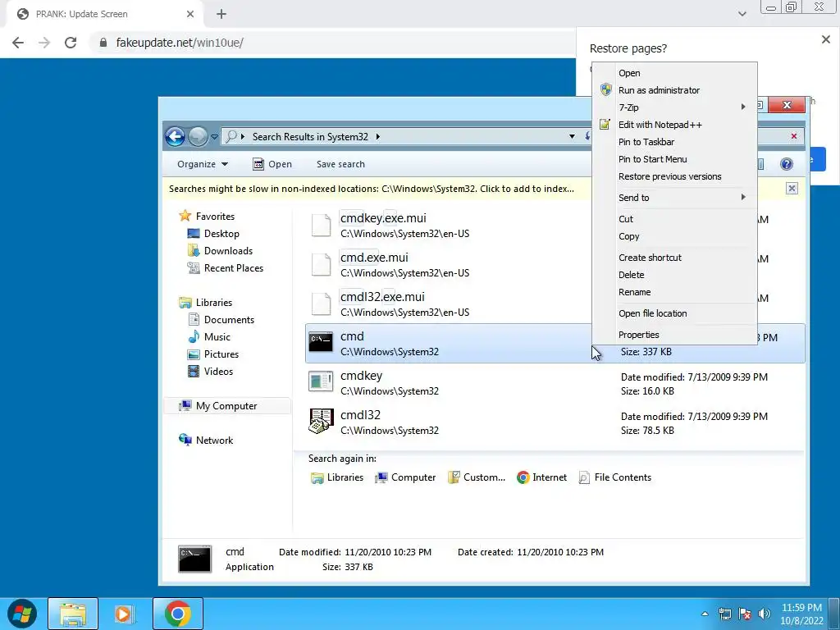
Task: Click the yellow add to index info bar
Action: coord(372,189)
